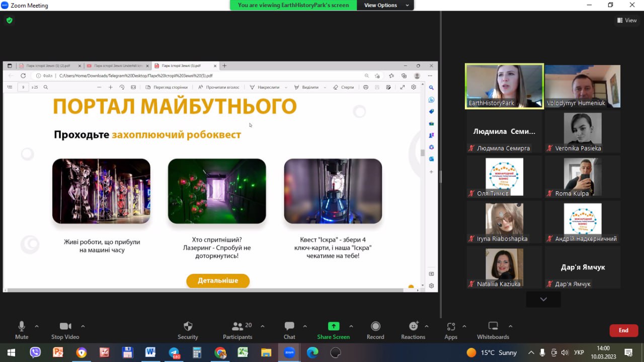This screenshot has height=362, width=644.
Task: Click the orange Детальніше button
Action: coord(218,280)
